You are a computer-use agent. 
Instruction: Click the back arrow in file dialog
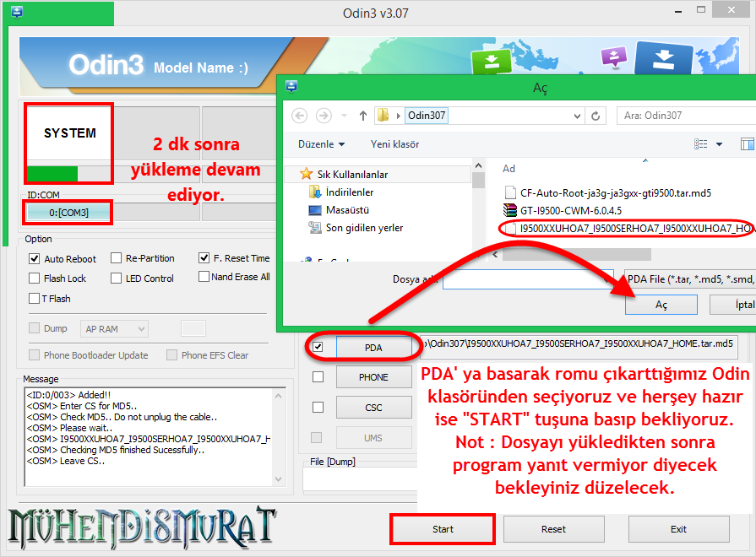coord(299,116)
